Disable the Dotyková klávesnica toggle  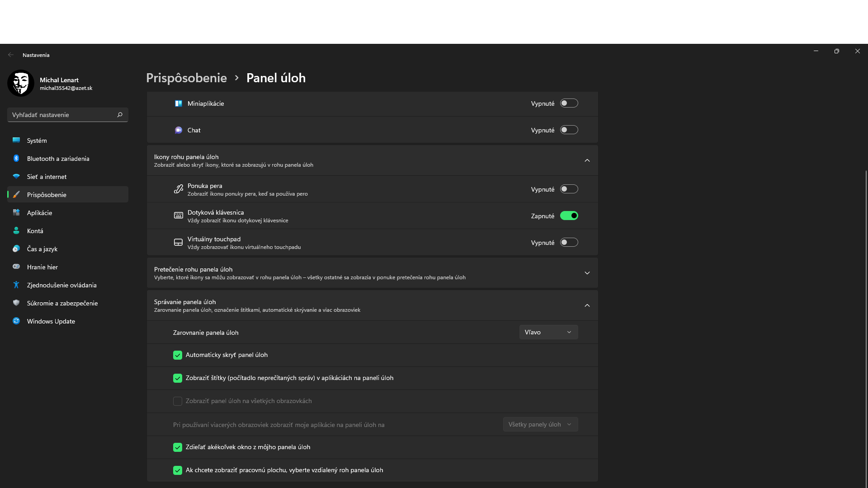pos(569,216)
